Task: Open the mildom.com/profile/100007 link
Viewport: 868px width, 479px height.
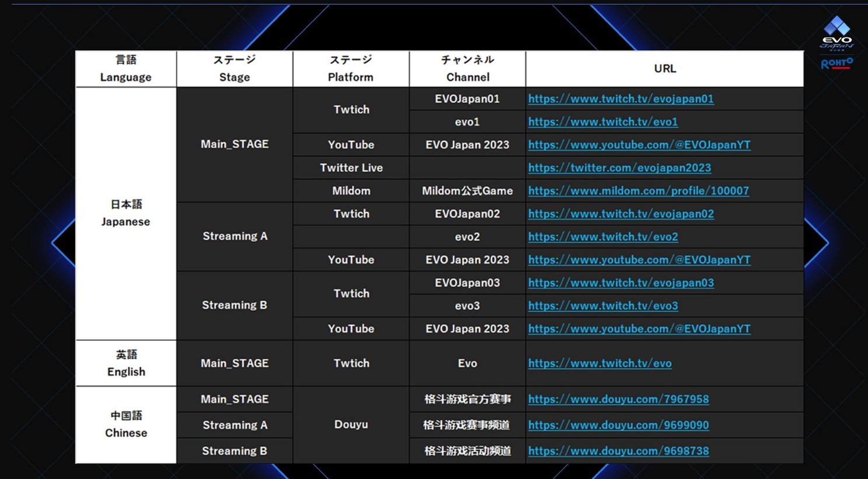Action: (639, 190)
